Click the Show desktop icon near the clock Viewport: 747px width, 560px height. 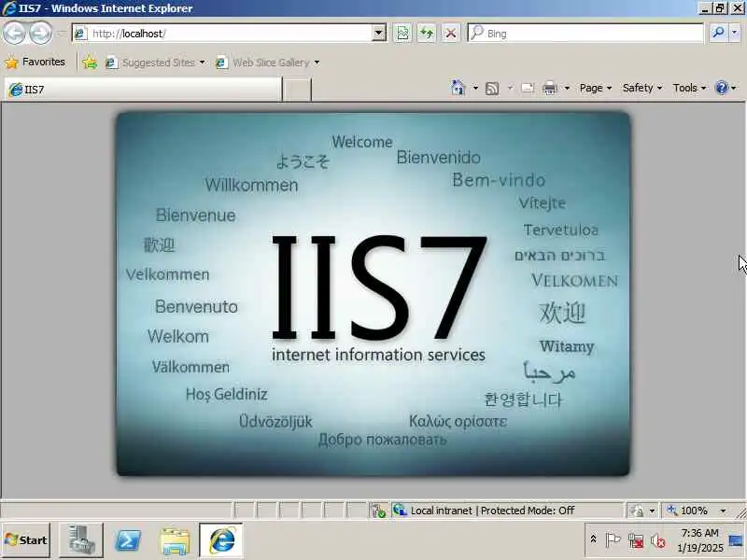pos(736,540)
